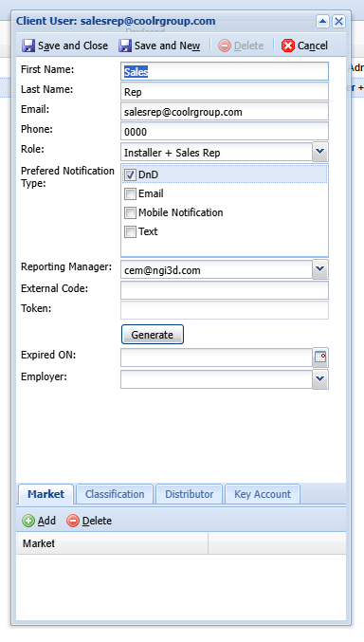
Task: Click the window title 'Client User: salesrep@coolrgroup.com'
Action: click(x=116, y=21)
